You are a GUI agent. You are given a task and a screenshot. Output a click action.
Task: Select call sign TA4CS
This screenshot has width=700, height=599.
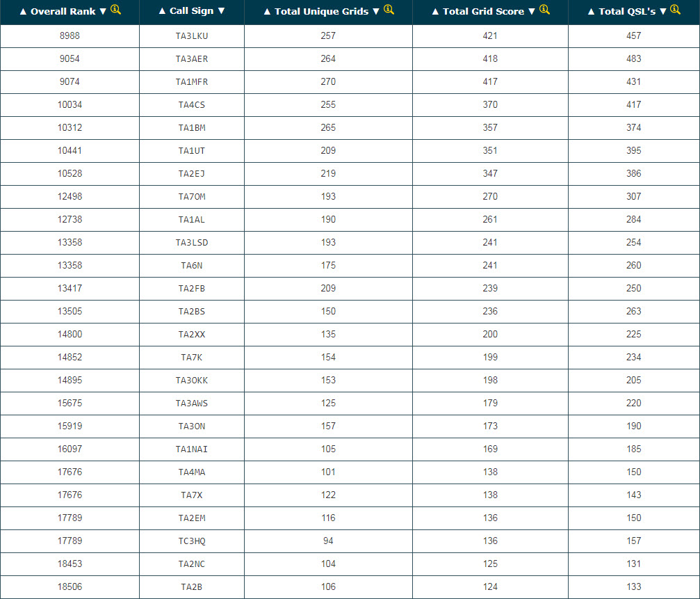[192, 104]
